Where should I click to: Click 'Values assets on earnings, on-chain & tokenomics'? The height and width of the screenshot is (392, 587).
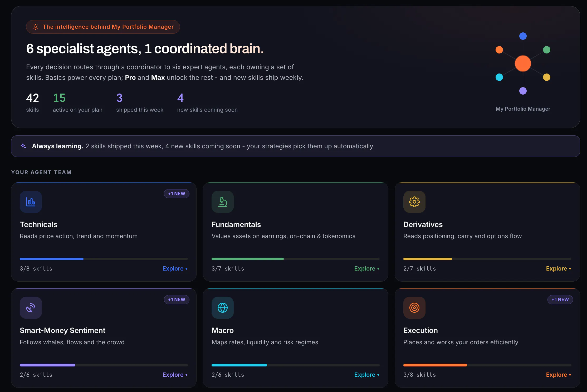(x=283, y=236)
